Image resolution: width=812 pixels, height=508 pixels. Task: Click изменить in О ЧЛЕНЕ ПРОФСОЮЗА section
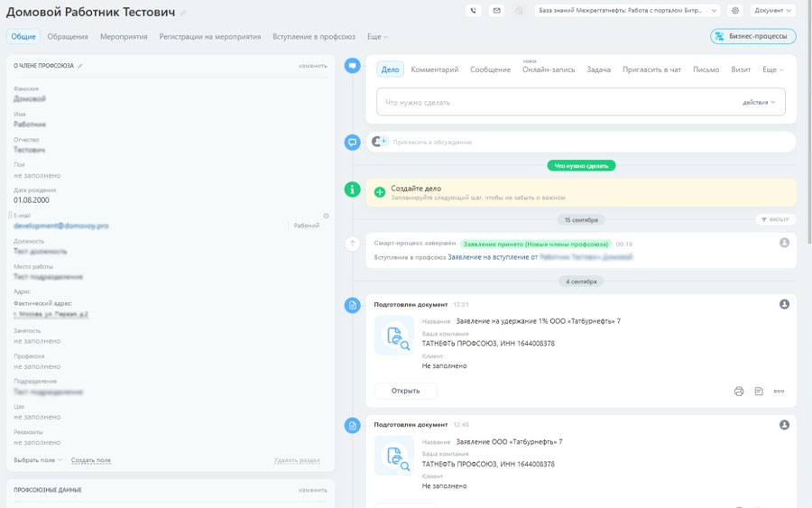(313, 66)
